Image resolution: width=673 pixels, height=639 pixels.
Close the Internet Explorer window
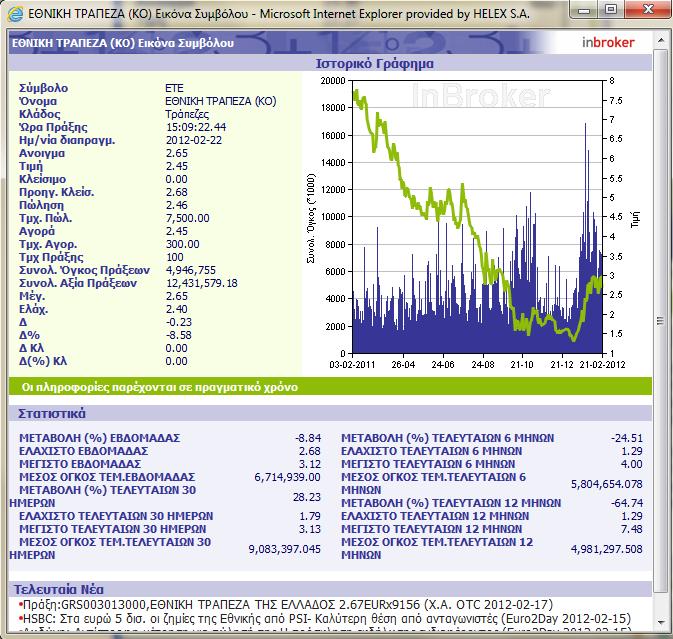pyautogui.click(x=649, y=9)
